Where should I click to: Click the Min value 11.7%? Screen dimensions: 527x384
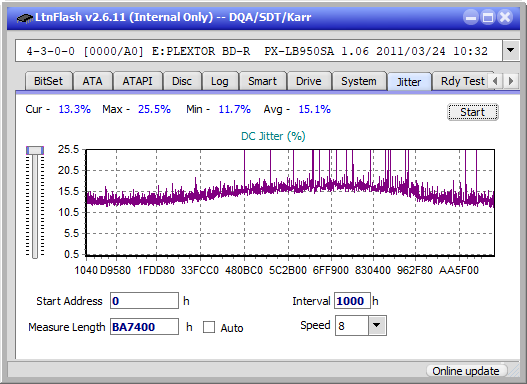pos(235,109)
